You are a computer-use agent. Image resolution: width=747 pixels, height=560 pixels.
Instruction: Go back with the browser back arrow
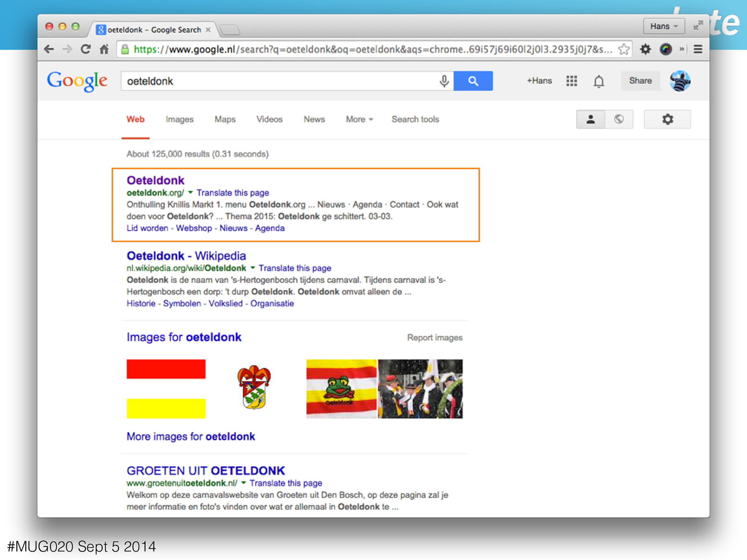(49, 49)
